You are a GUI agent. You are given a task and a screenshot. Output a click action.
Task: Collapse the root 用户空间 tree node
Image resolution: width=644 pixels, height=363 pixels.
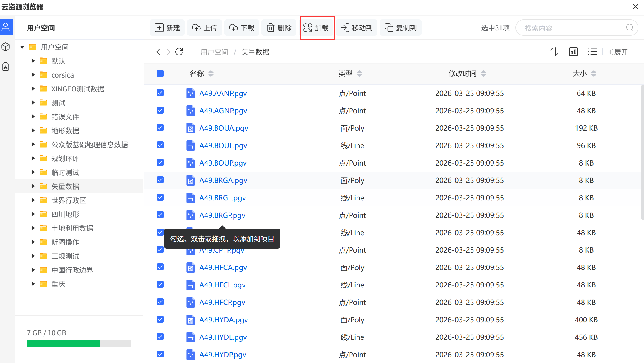[x=22, y=47]
